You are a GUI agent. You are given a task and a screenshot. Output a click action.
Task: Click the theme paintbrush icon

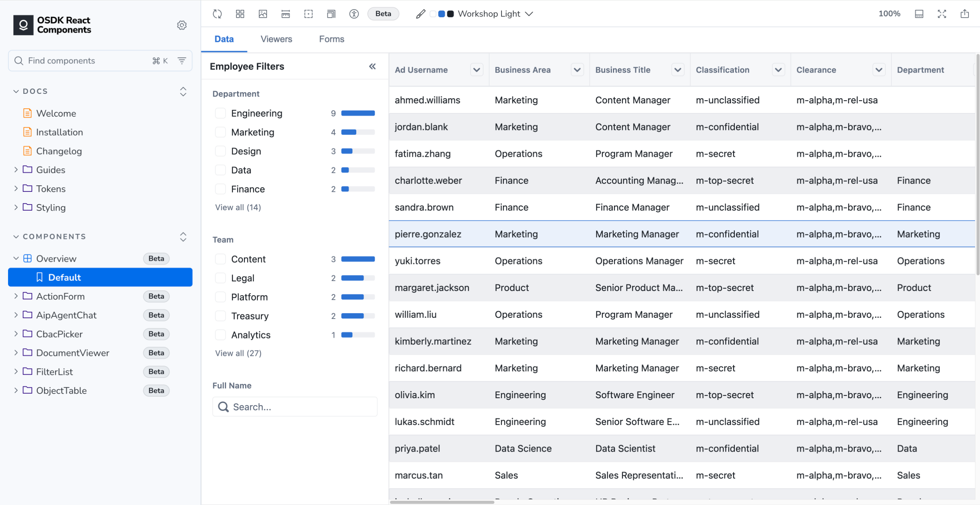(420, 14)
